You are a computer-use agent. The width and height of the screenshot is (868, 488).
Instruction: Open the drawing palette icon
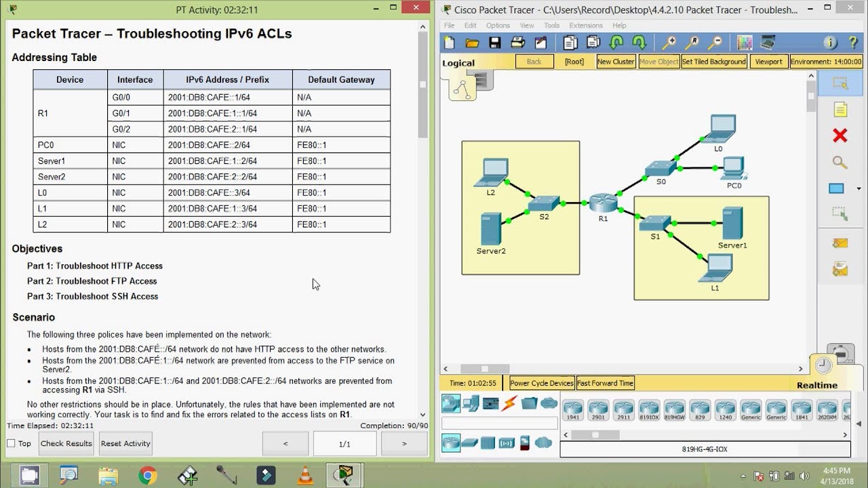(x=745, y=43)
